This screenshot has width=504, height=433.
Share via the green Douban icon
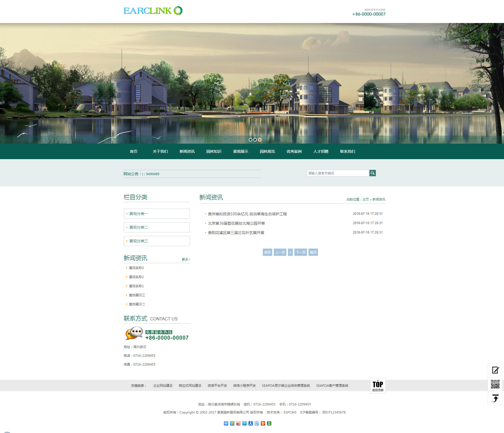point(269,423)
